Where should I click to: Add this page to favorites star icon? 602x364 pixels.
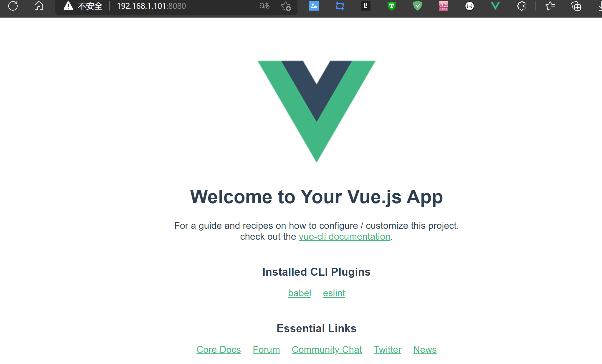(x=286, y=6)
